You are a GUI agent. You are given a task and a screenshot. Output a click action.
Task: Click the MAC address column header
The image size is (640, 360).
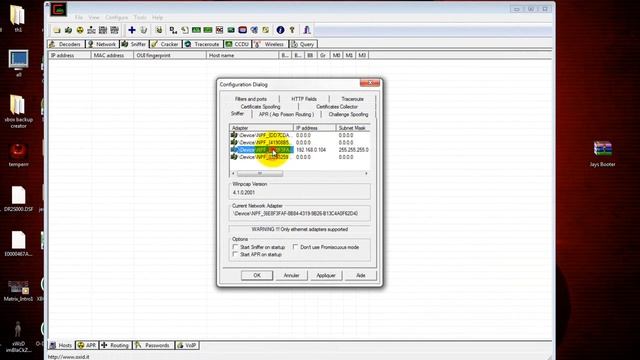112,55
